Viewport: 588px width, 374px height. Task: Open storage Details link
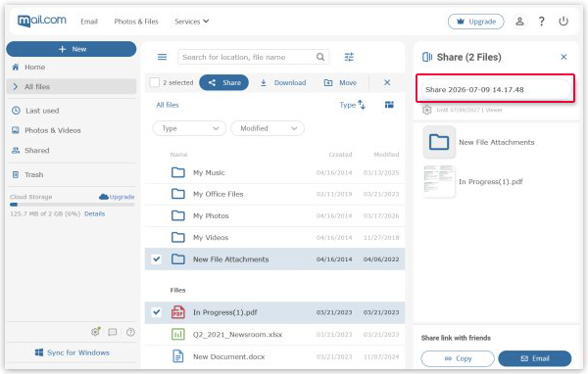point(94,213)
